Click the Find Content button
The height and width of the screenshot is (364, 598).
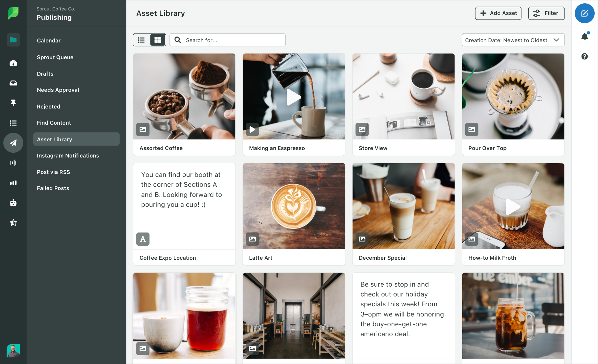[x=54, y=123]
